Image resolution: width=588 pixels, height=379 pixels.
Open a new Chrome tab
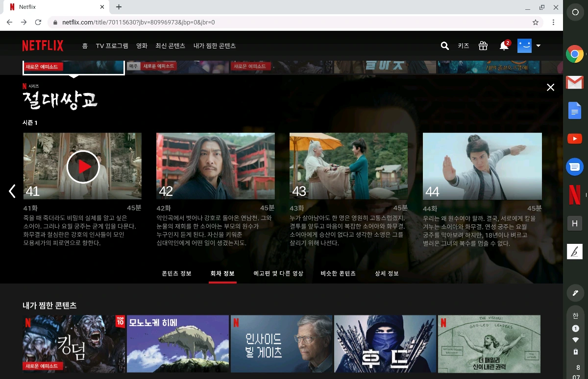coord(119,7)
